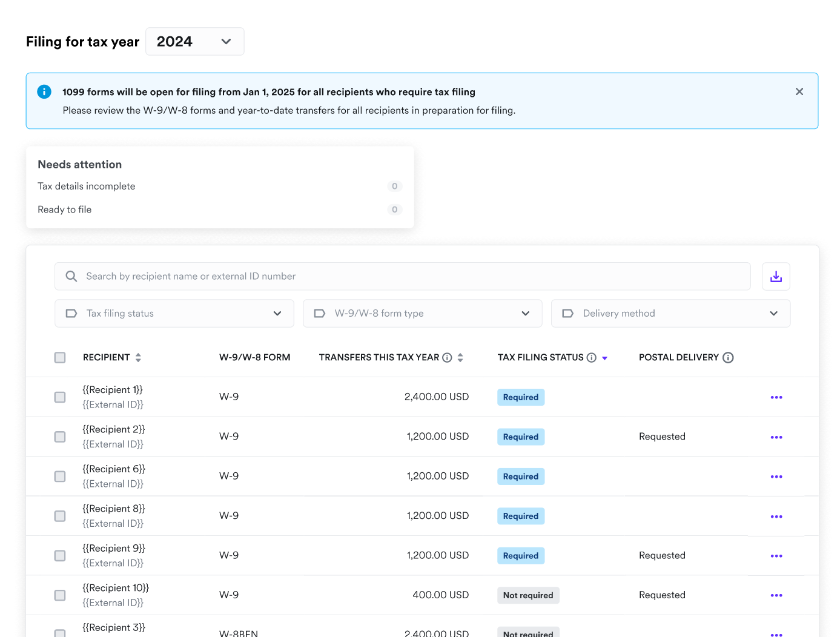This screenshot has width=840, height=637.
Task: Open the tax year 2024 dropdown
Action: coord(194,42)
